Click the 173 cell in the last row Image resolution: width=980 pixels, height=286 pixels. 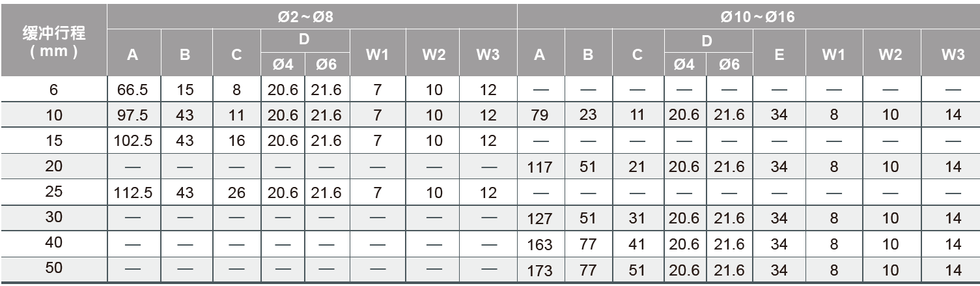tap(539, 271)
